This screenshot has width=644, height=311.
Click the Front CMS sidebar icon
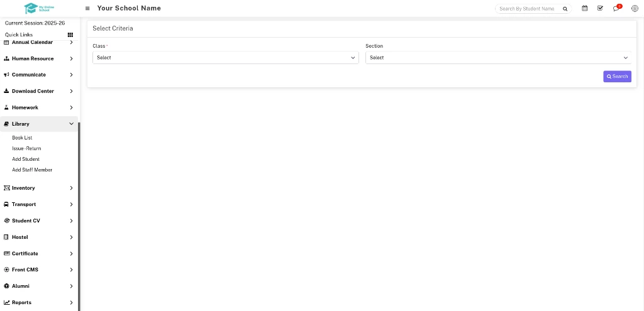coord(6,270)
